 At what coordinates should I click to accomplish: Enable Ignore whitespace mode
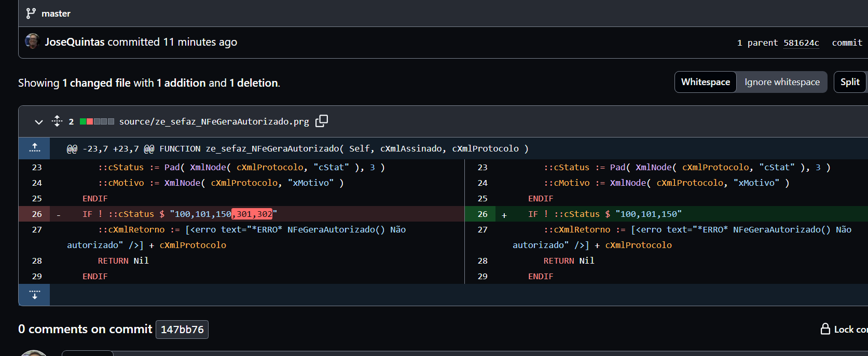tap(782, 82)
